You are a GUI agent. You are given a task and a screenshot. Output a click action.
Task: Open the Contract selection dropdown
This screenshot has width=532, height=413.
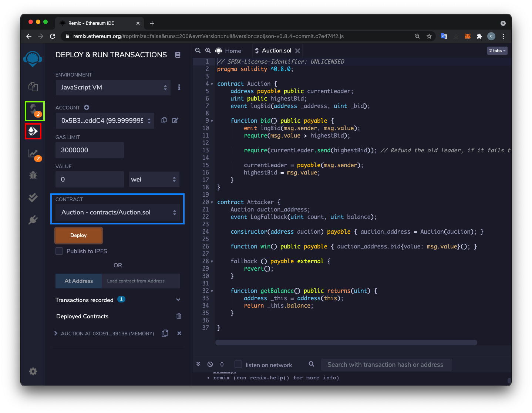(x=118, y=213)
